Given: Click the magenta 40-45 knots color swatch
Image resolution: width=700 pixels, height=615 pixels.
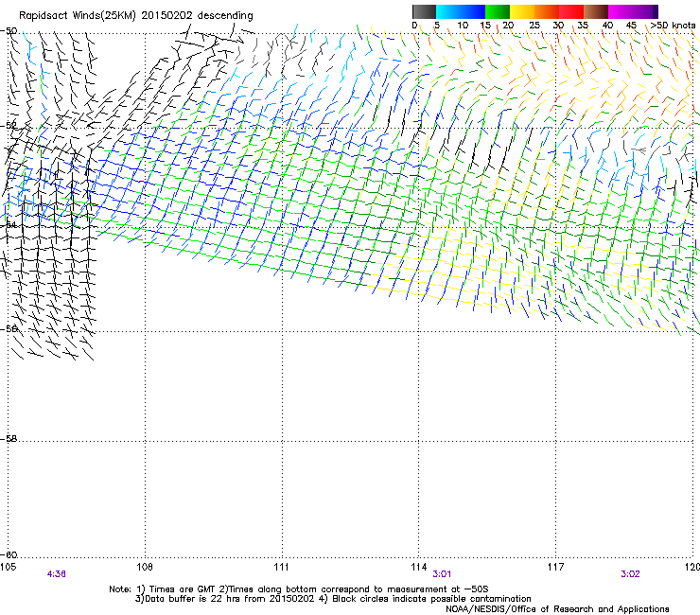Looking at the screenshot, I should [x=621, y=11].
